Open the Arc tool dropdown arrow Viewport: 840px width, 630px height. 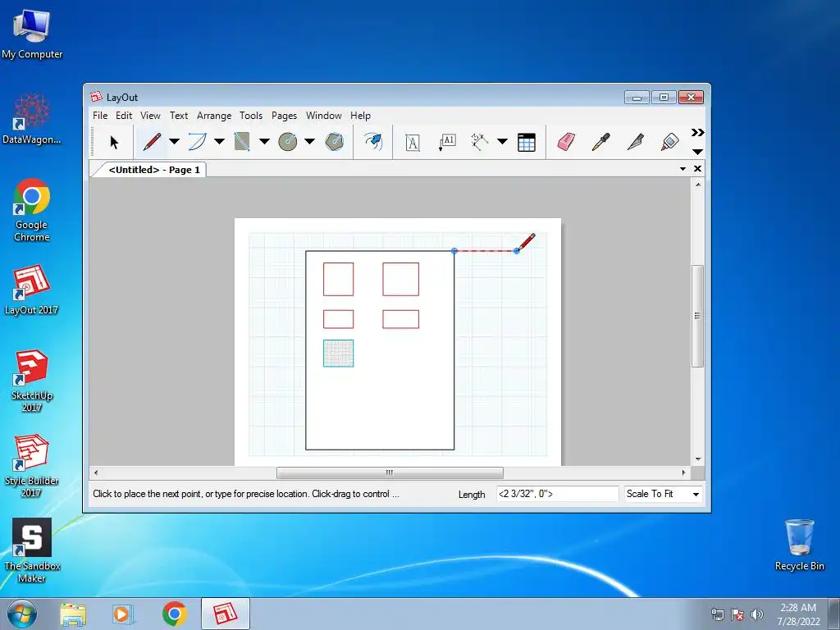click(x=219, y=141)
